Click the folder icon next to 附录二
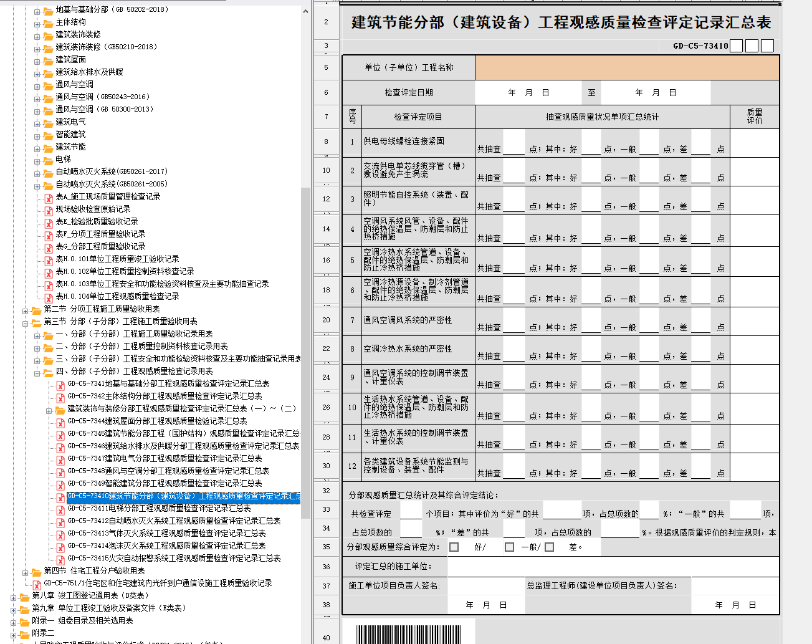Screen dimensions: 812x644 tap(24, 634)
